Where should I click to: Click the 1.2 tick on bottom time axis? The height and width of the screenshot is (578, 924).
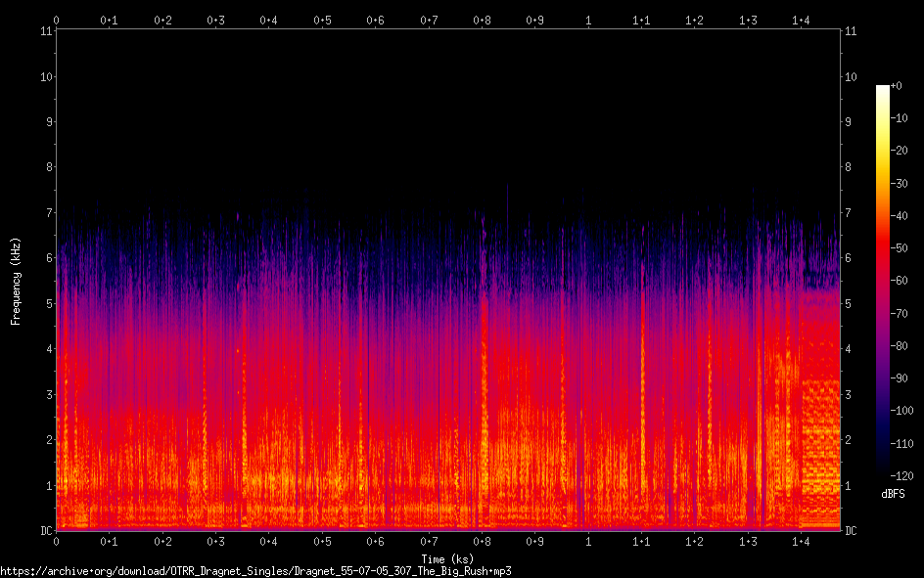click(694, 541)
